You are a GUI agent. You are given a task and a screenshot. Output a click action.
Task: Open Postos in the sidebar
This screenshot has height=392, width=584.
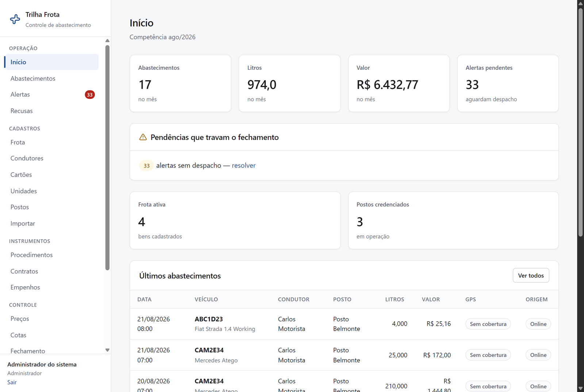(x=51, y=207)
